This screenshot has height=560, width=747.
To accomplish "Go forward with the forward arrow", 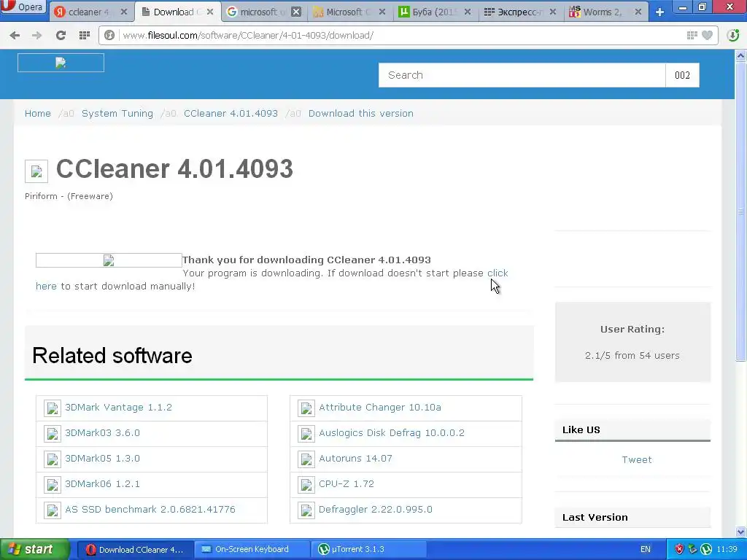I will [x=36, y=35].
